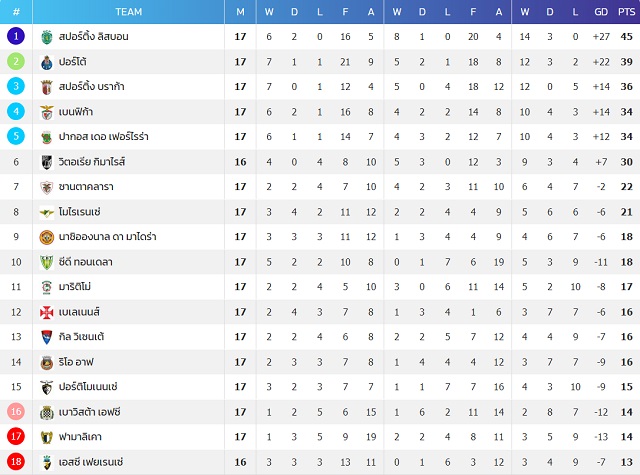Click the Famalicao crest in row 17

click(x=47, y=437)
